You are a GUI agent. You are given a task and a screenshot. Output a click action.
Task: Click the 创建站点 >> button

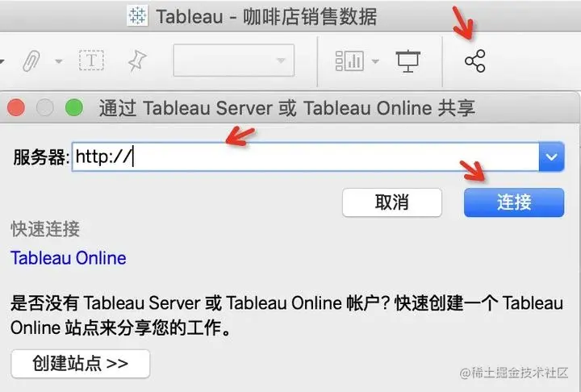81,364
